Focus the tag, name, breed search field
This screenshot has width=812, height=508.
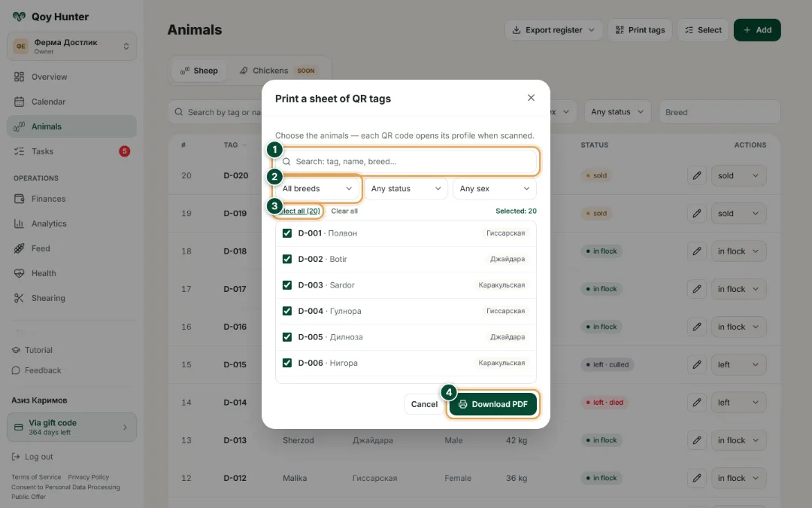point(406,162)
